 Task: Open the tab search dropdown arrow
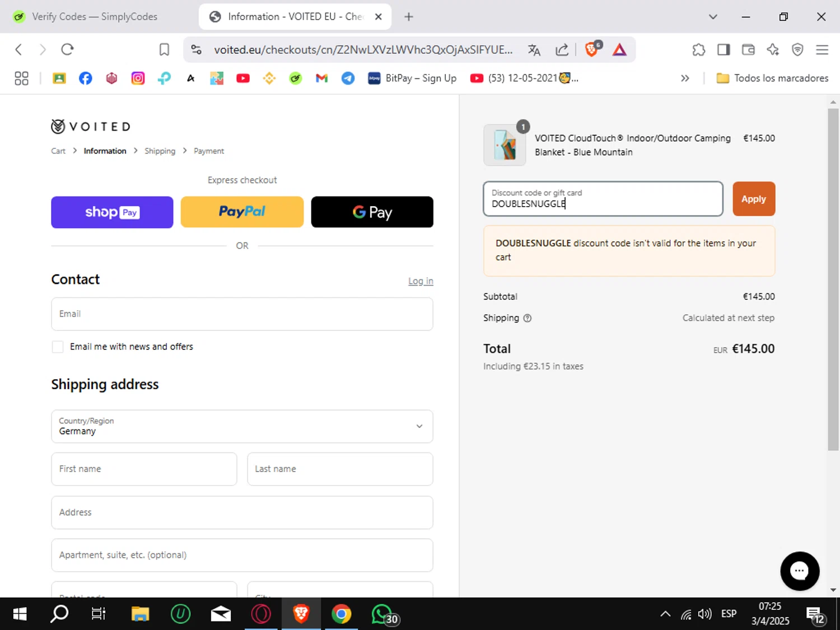click(713, 17)
